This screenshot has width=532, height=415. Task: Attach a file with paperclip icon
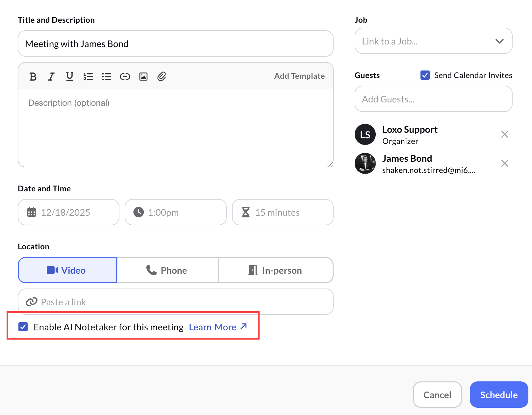[x=162, y=76]
